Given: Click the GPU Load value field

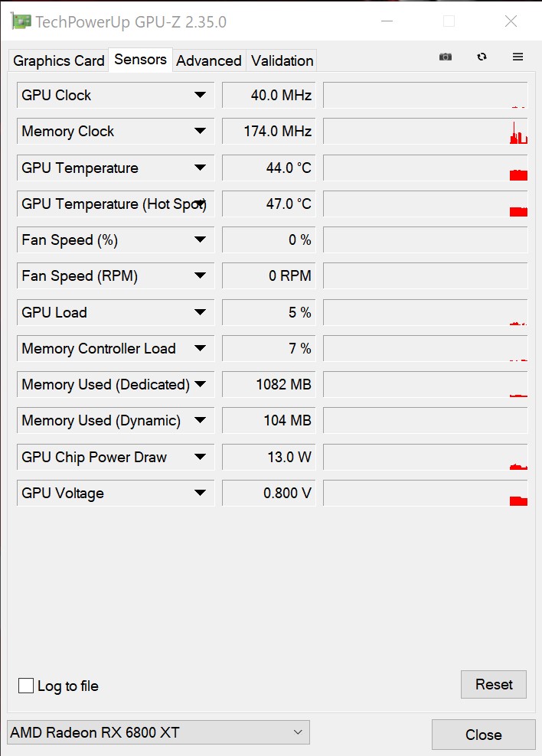Looking at the screenshot, I should coord(269,312).
